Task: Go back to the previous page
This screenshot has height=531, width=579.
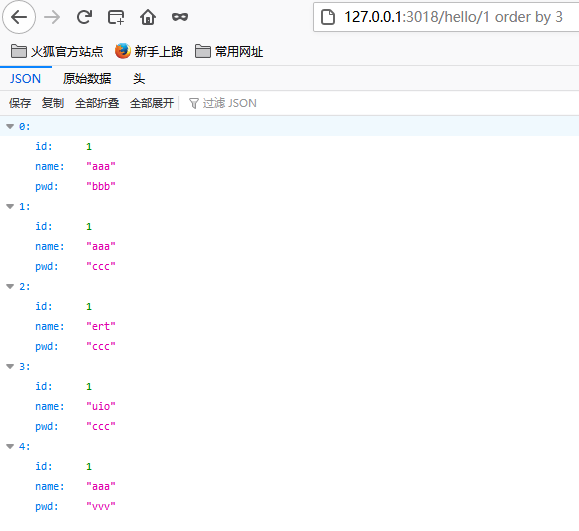Action: [x=19, y=17]
